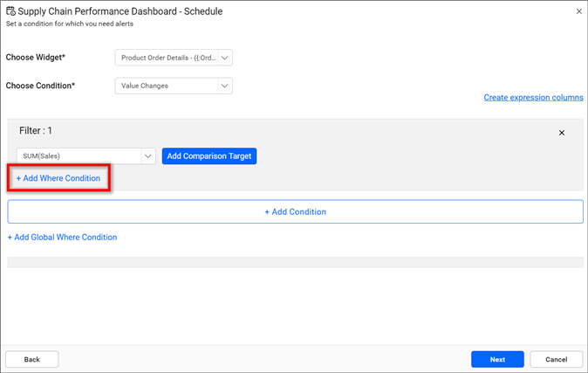Screen dimensions: 588x373
Task: Close the Schedule dialog with the X
Action: 579,11
